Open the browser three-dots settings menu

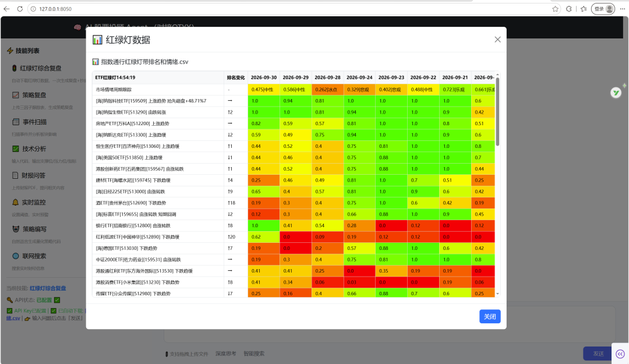[622, 9]
